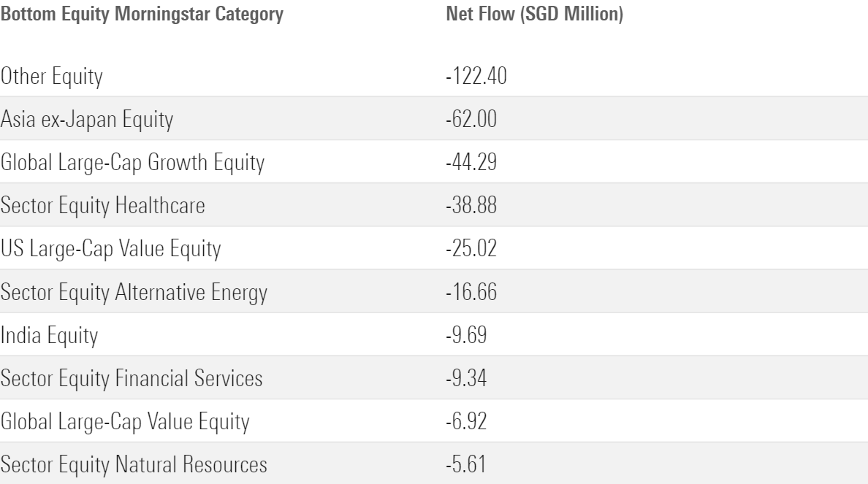
Task: Select the Asia ex-Japan Equity category
Action: click(x=87, y=118)
